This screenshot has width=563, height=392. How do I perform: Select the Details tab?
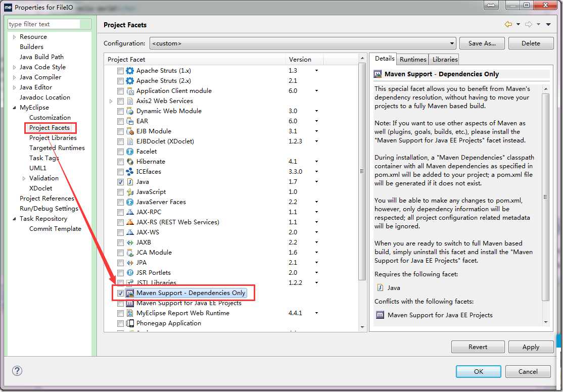385,59
